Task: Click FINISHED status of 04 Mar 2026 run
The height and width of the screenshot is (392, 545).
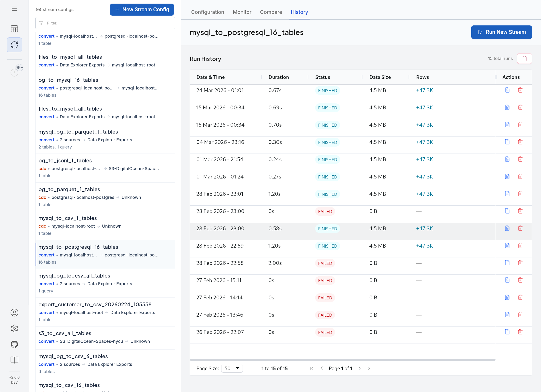Action: (327, 142)
